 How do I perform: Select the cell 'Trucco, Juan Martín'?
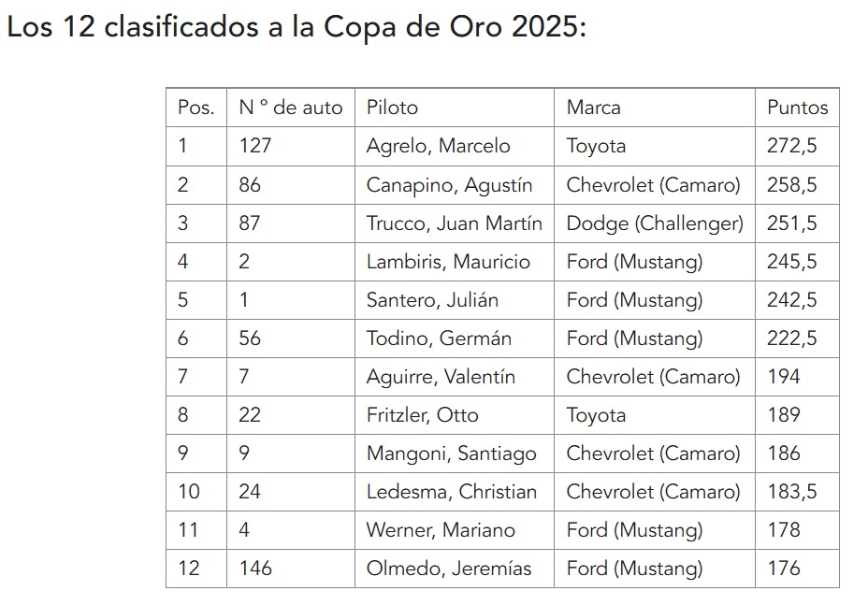point(455,223)
